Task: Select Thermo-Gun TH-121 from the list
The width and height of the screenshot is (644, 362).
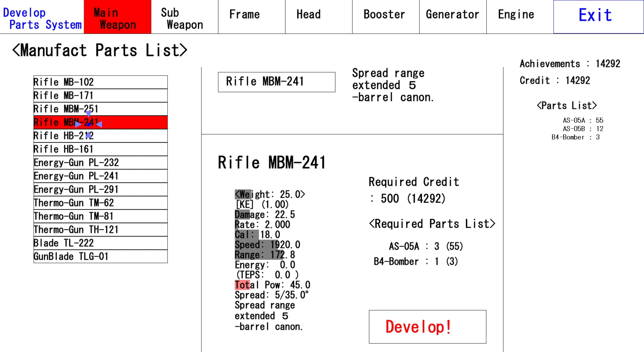Action: 100,229
